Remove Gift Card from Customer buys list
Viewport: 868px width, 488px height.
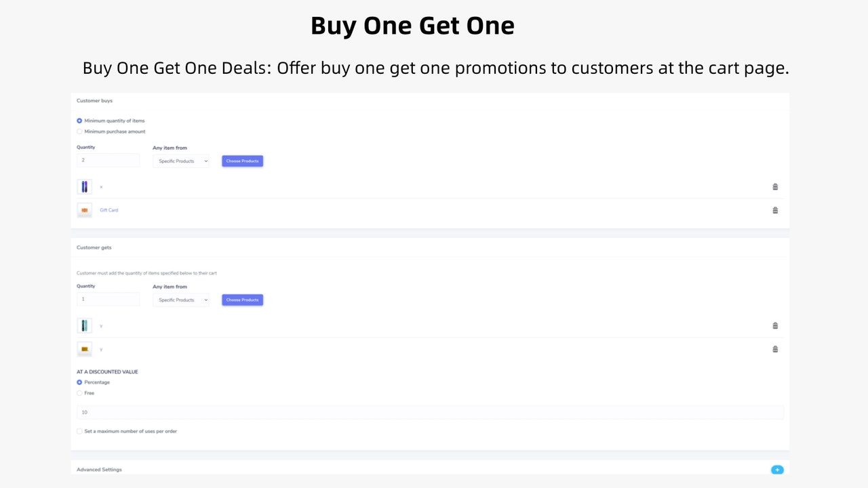tap(775, 210)
